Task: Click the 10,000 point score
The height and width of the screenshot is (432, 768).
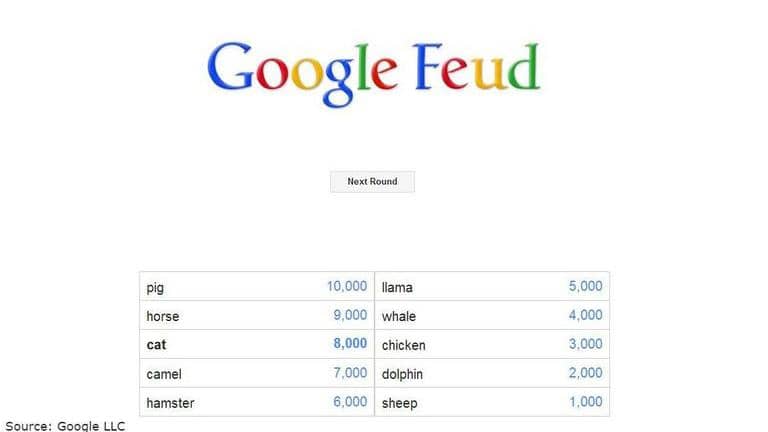Action: [x=347, y=286]
